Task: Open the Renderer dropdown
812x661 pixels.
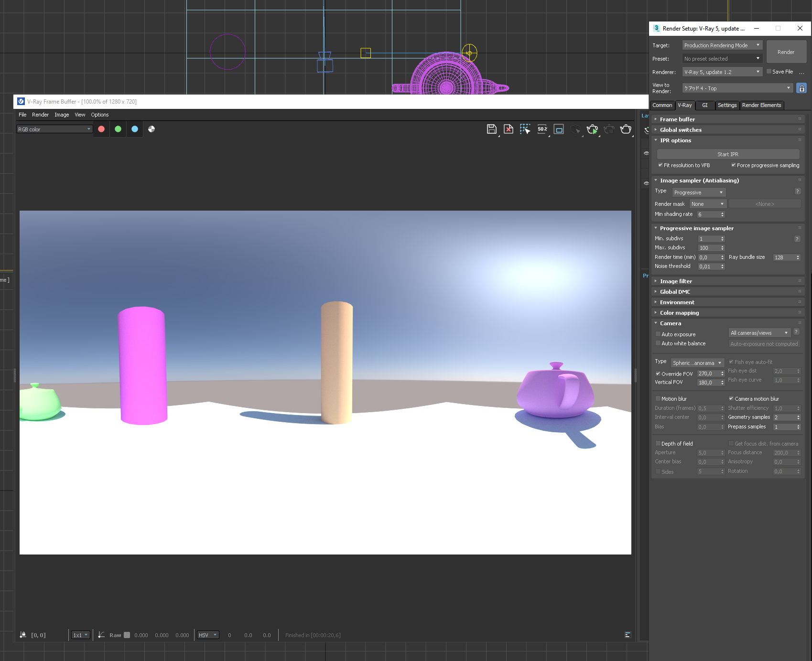Action: (x=722, y=72)
